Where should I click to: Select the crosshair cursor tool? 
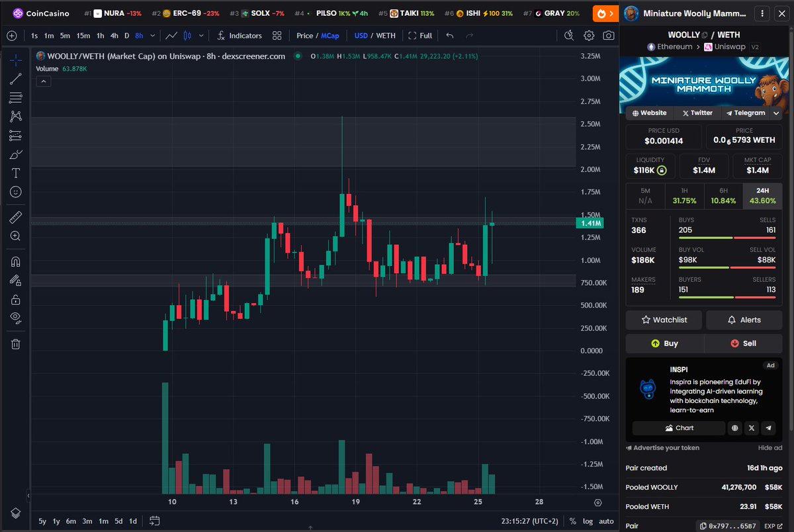click(16, 60)
